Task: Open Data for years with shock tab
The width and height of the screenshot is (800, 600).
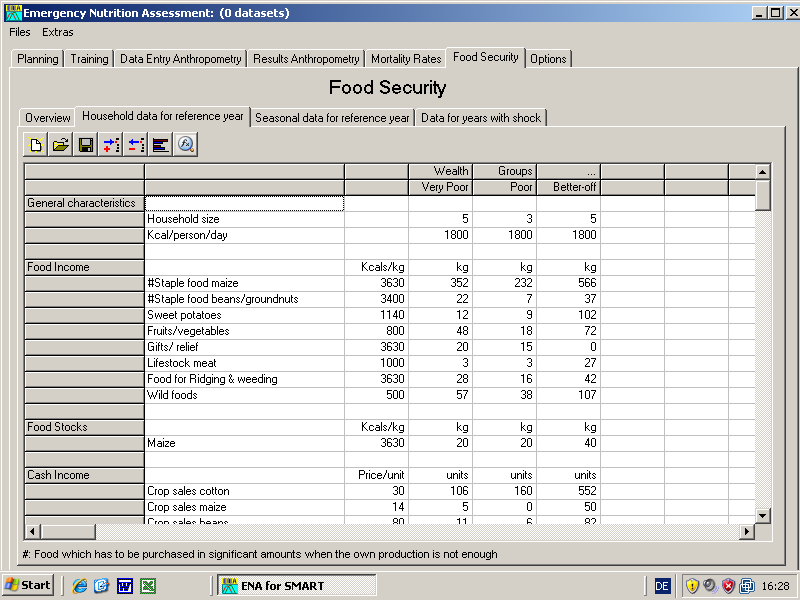Action: pyautogui.click(x=481, y=118)
